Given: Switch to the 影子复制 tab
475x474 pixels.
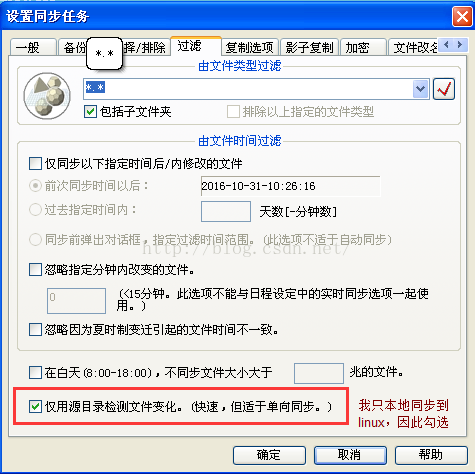Looking at the screenshot, I should (x=309, y=47).
